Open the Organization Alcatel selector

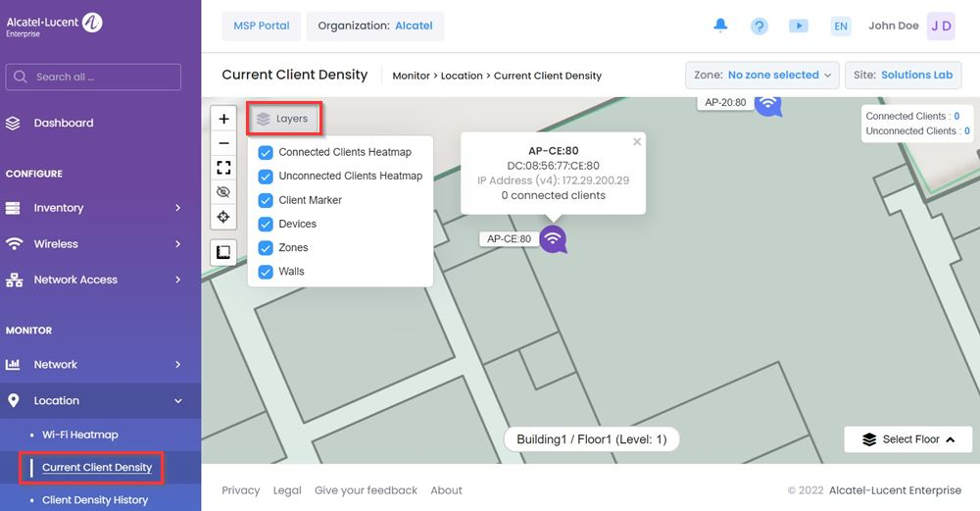(375, 26)
